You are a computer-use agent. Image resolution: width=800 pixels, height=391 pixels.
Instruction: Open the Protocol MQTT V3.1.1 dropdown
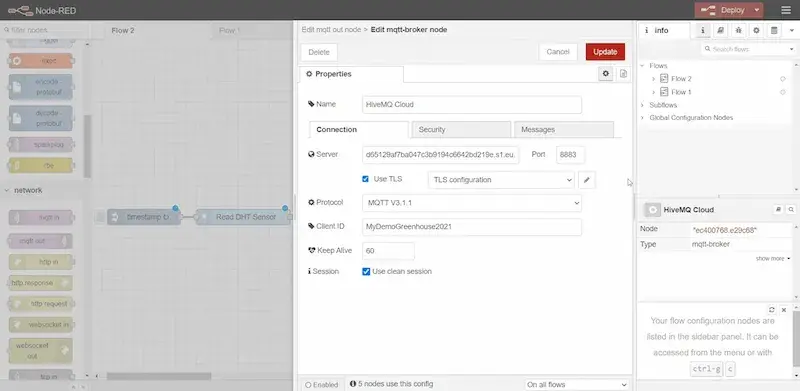click(472, 203)
